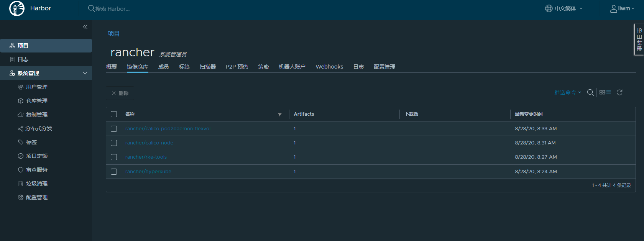This screenshot has width=644, height=241.
Task: Open the Webhooks tab
Action: 329,67
